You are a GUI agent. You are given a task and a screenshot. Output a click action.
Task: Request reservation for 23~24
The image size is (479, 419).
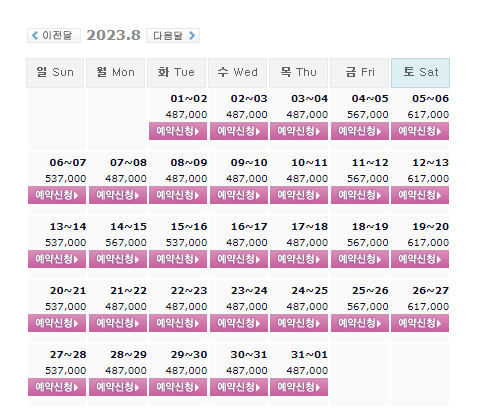[239, 323]
